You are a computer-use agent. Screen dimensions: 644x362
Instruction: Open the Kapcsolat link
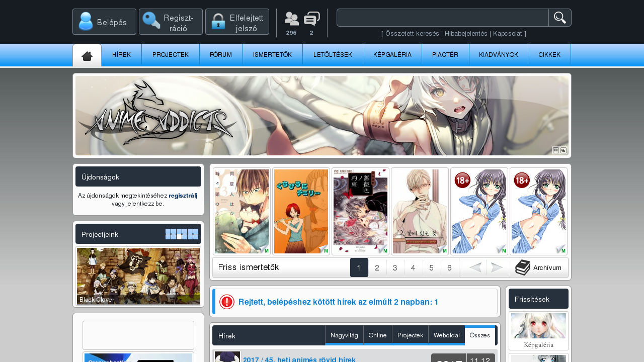click(507, 34)
